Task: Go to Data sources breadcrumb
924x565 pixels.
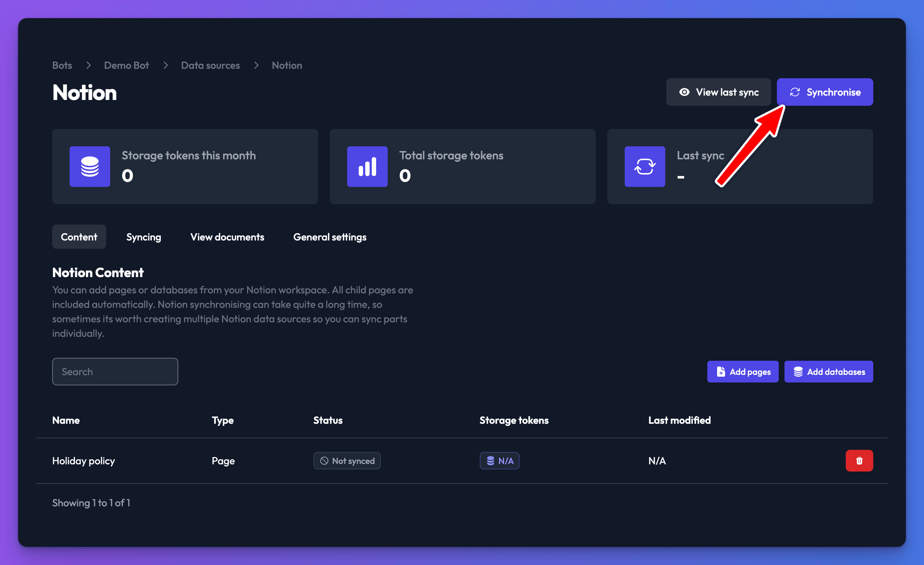Action: pos(211,65)
